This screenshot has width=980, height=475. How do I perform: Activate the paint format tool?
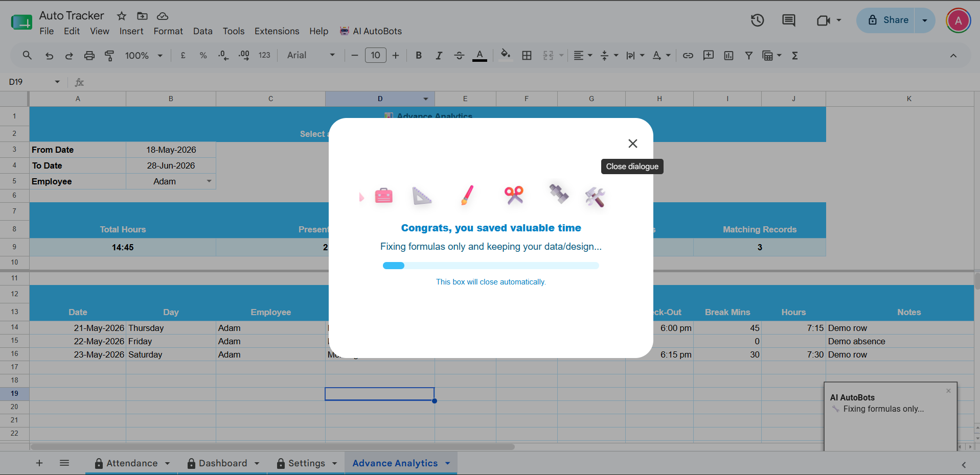coord(109,56)
